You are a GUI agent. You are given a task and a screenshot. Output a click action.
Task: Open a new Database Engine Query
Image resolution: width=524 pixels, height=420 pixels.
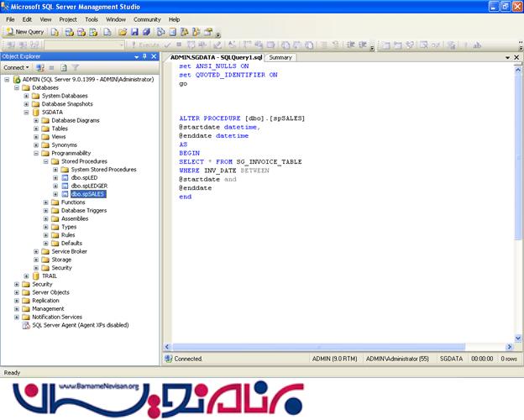point(55,32)
